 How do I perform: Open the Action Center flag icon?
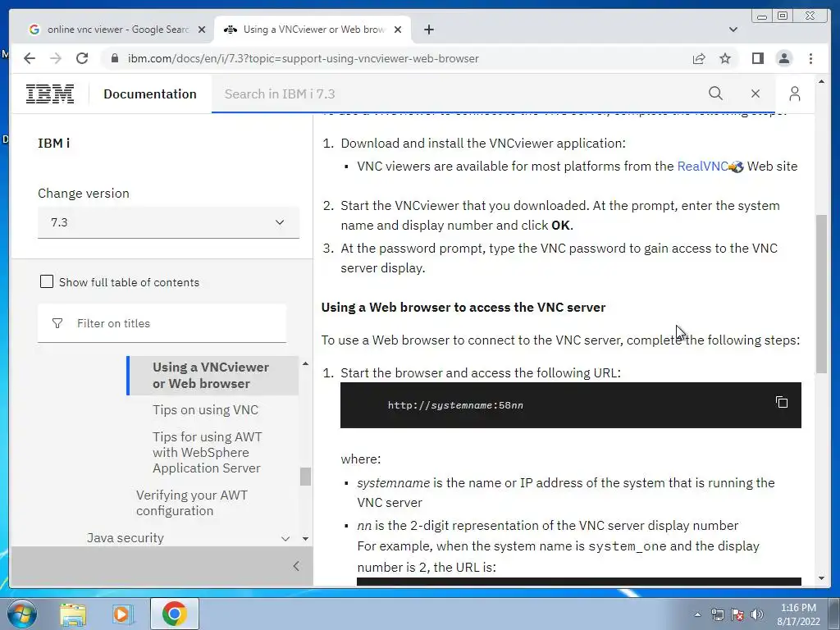click(x=737, y=614)
